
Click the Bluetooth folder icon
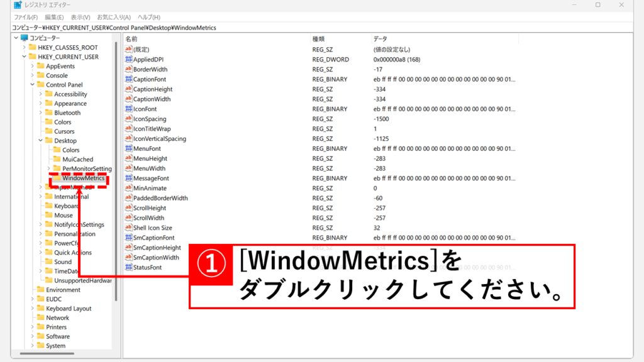coord(49,112)
